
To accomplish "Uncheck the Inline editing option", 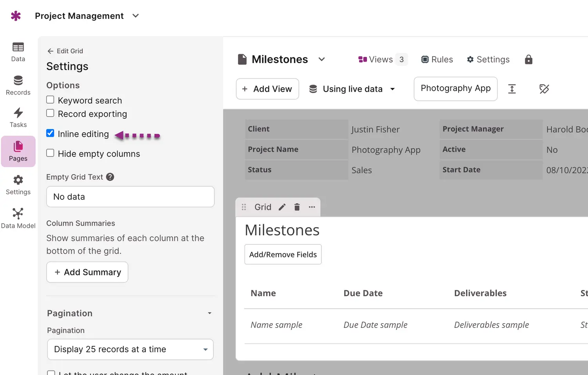I will [50, 133].
